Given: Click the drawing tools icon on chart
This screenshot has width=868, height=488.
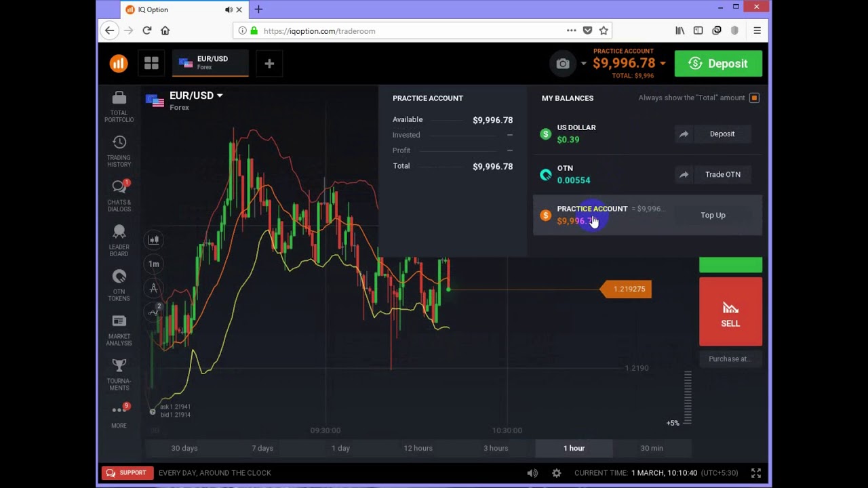Looking at the screenshot, I should (154, 288).
